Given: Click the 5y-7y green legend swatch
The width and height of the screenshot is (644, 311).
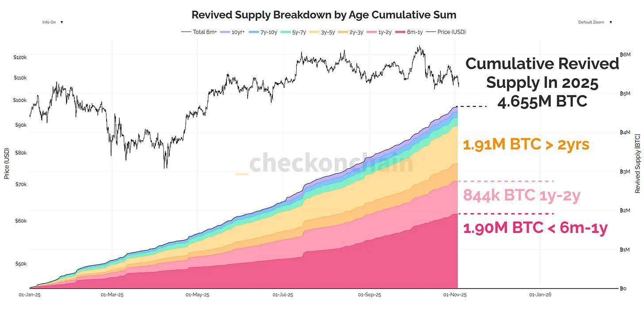Looking at the screenshot, I should [286, 32].
